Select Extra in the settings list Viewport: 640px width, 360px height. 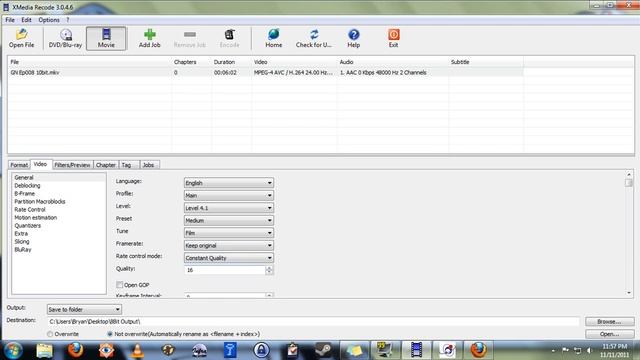21,233
